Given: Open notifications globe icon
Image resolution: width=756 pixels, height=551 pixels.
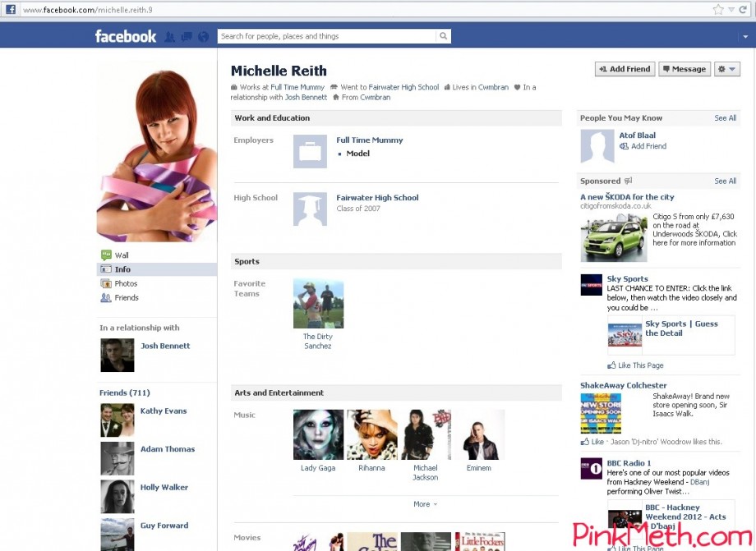Looking at the screenshot, I should pyautogui.click(x=204, y=37).
